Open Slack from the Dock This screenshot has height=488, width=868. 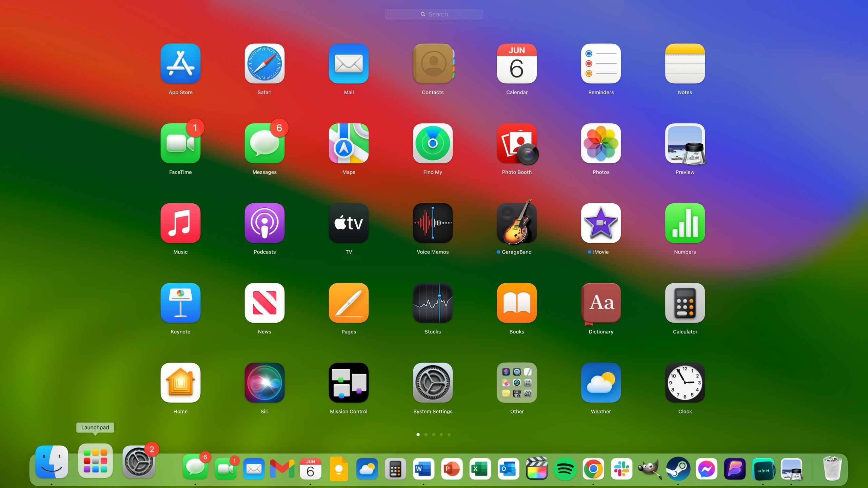(622, 469)
